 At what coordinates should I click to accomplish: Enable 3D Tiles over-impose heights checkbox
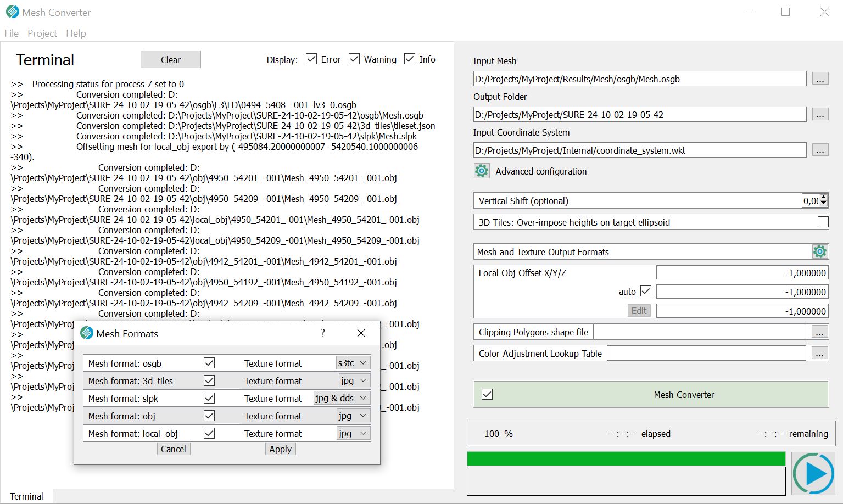click(823, 222)
